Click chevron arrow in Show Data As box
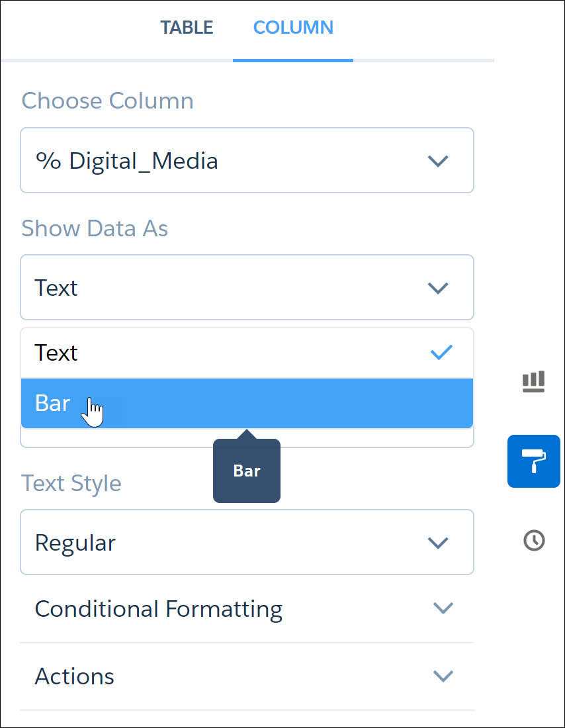This screenshot has width=565, height=728. coord(438,288)
